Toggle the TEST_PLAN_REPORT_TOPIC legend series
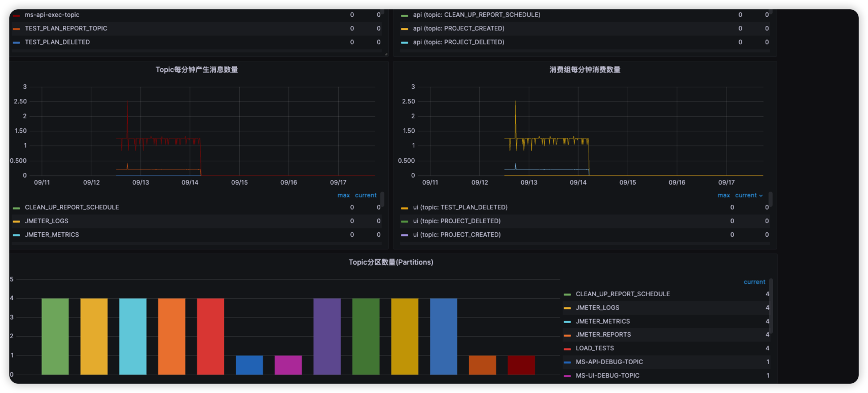868x393 pixels. pos(66,28)
